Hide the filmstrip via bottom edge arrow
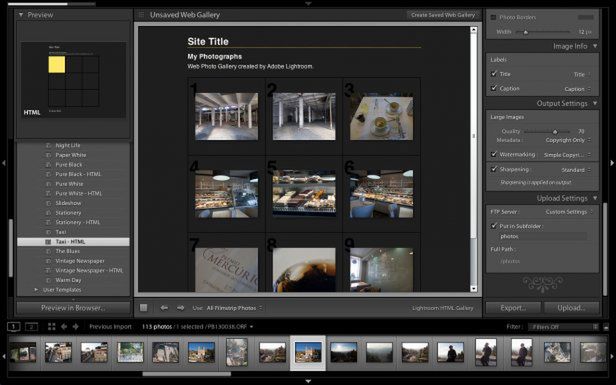The width and height of the screenshot is (616, 385). coord(308,381)
